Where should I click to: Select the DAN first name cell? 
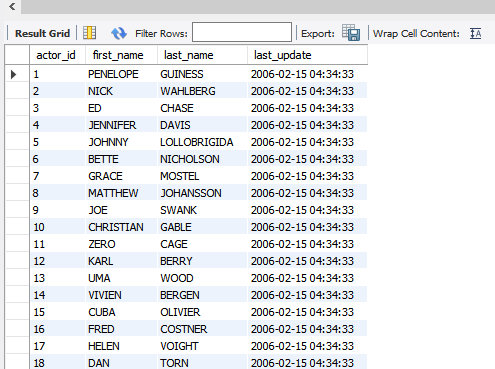tap(121, 362)
